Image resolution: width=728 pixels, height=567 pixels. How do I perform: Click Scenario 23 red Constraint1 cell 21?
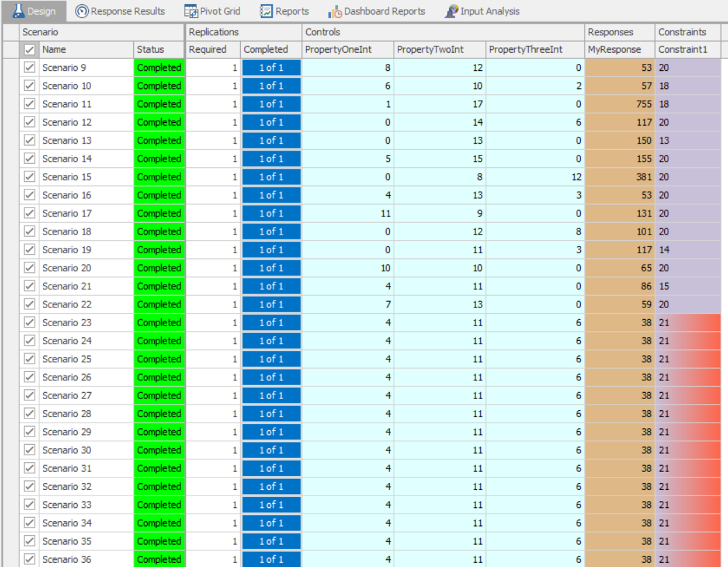point(688,323)
